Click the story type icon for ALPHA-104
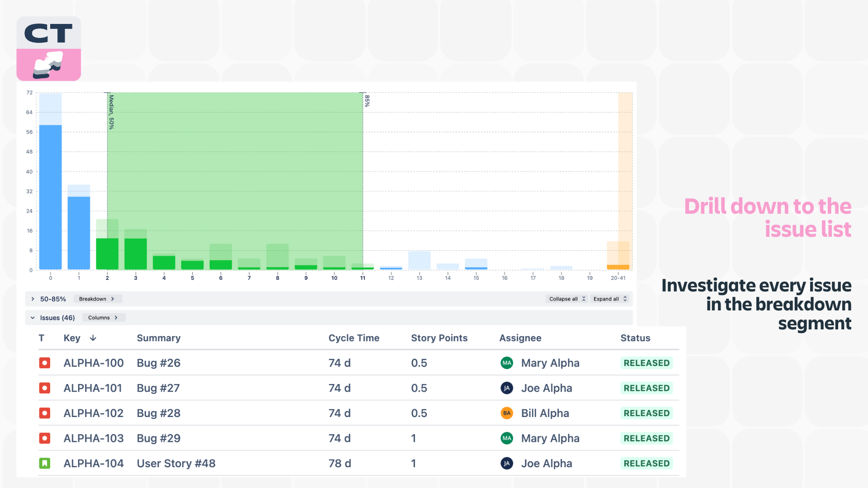This screenshot has height=488, width=868. click(45, 463)
